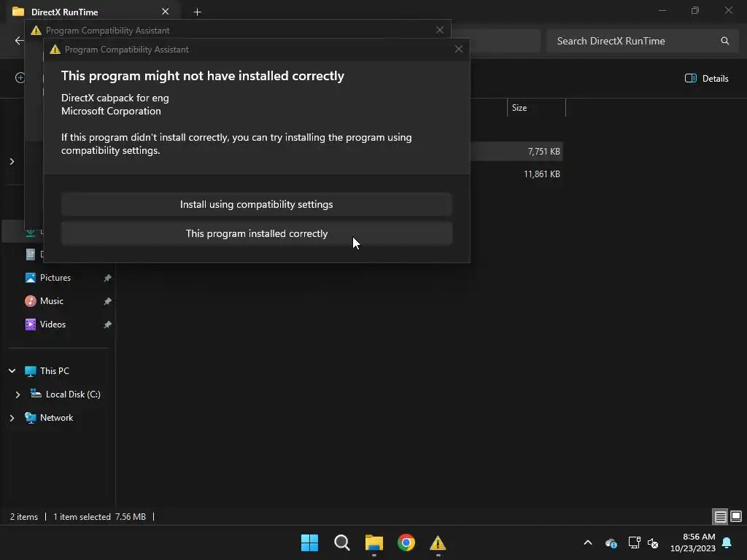747x560 pixels.
Task: Close the DirectX RunTime tab
Action: point(165,12)
